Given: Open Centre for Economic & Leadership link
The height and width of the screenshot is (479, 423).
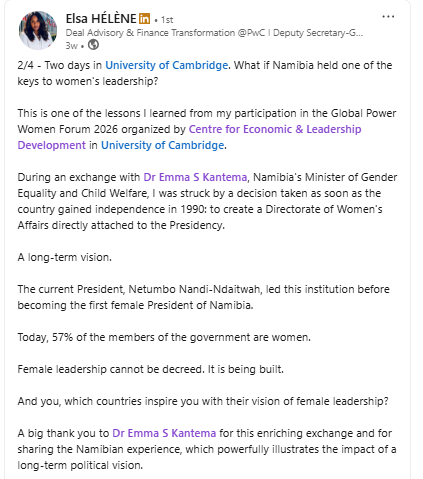Looking at the screenshot, I should point(275,129).
